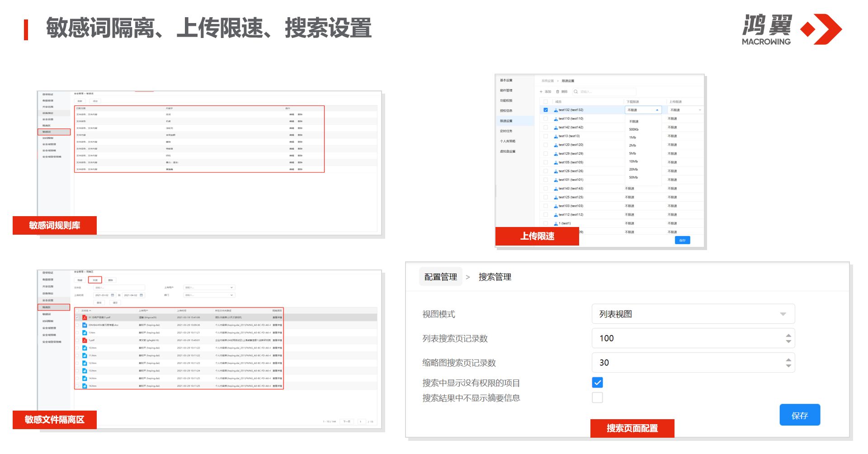Increase 列表搜索页记录数 with the up arrow

[788, 336]
